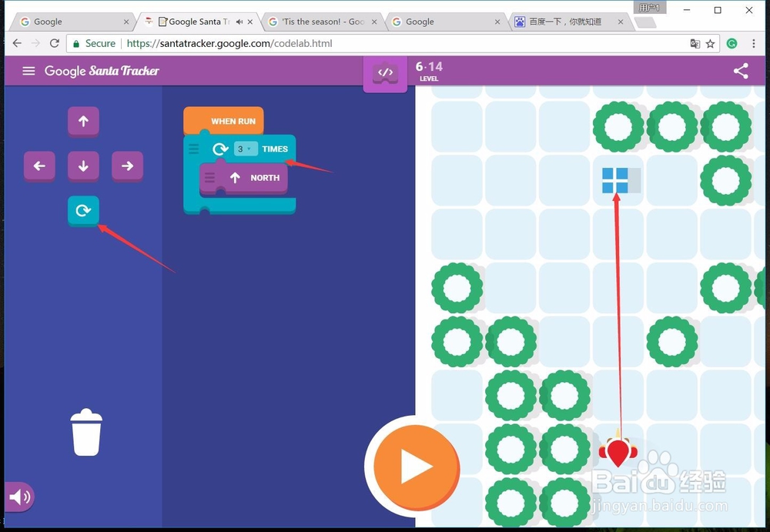Go forward in browser history
The image size is (770, 532).
pos(35,43)
